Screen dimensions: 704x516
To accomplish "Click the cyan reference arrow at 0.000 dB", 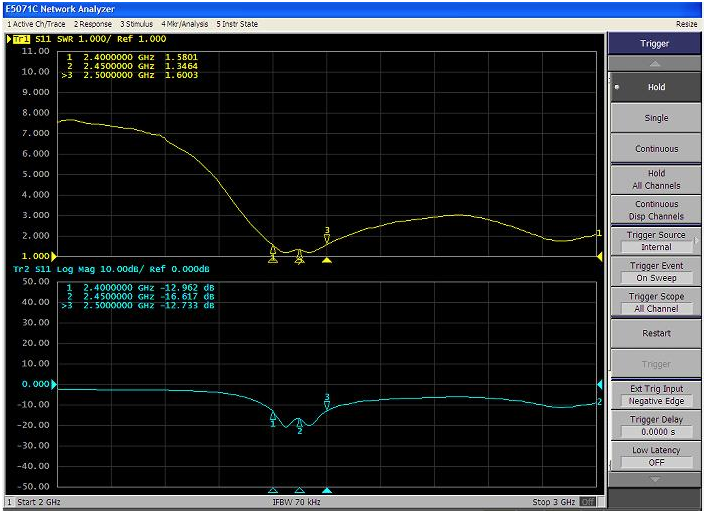I will tap(55, 384).
